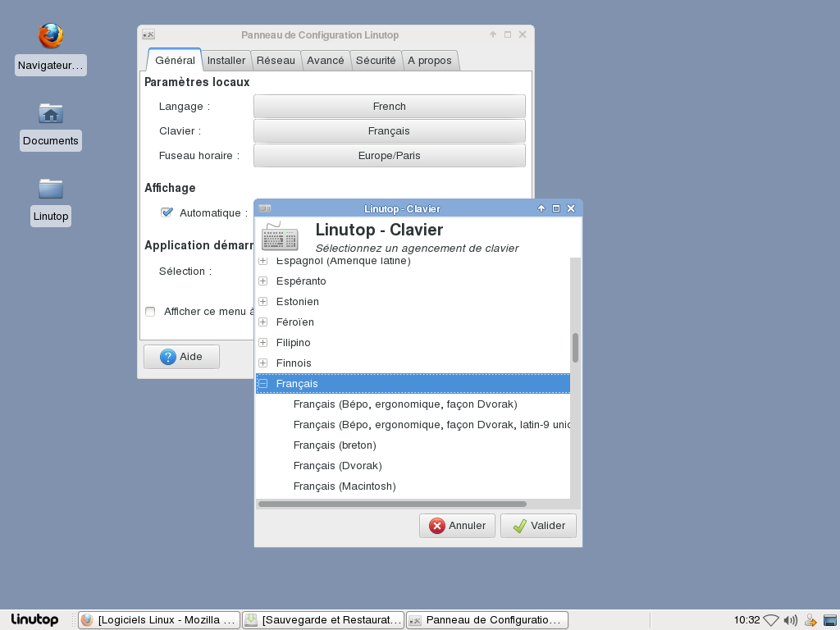Open window menu icon of Panneau de Configuration
This screenshot has height=630, width=840.
coord(148,34)
